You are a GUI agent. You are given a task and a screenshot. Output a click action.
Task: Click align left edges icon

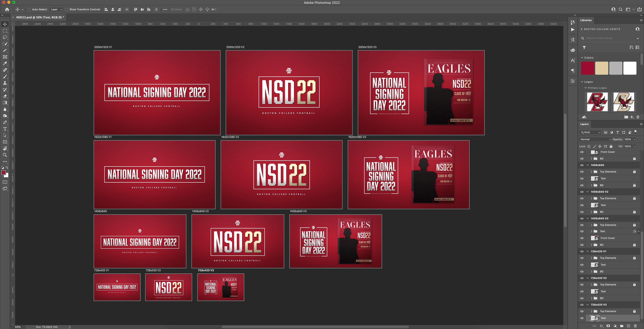click(x=106, y=10)
